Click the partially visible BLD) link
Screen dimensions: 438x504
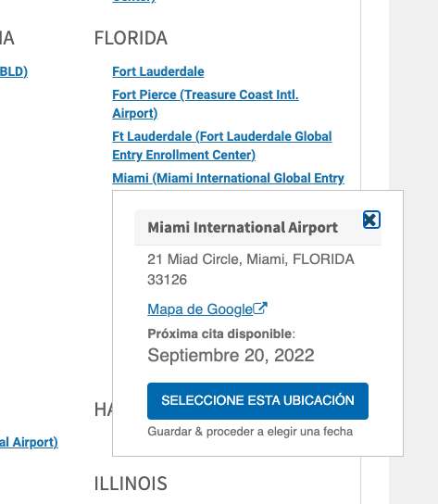coord(14,71)
